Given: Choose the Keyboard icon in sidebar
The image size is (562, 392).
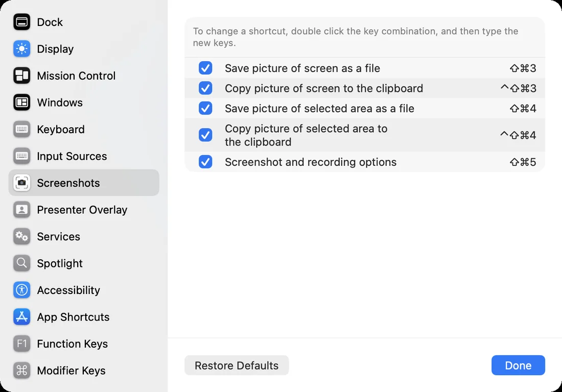Looking at the screenshot, I should [22, 129].
